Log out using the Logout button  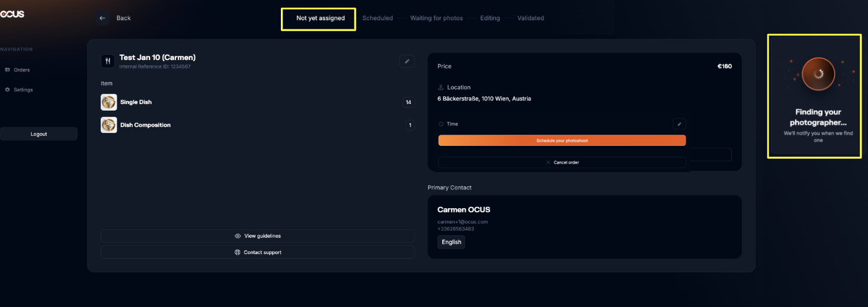pyautogui.click(x=39, y=134)
